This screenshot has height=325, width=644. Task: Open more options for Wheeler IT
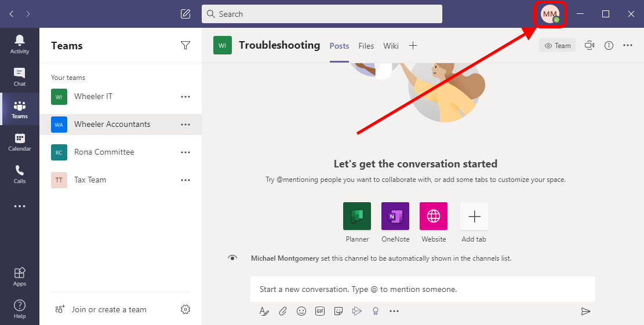click(x=185, y=97)
